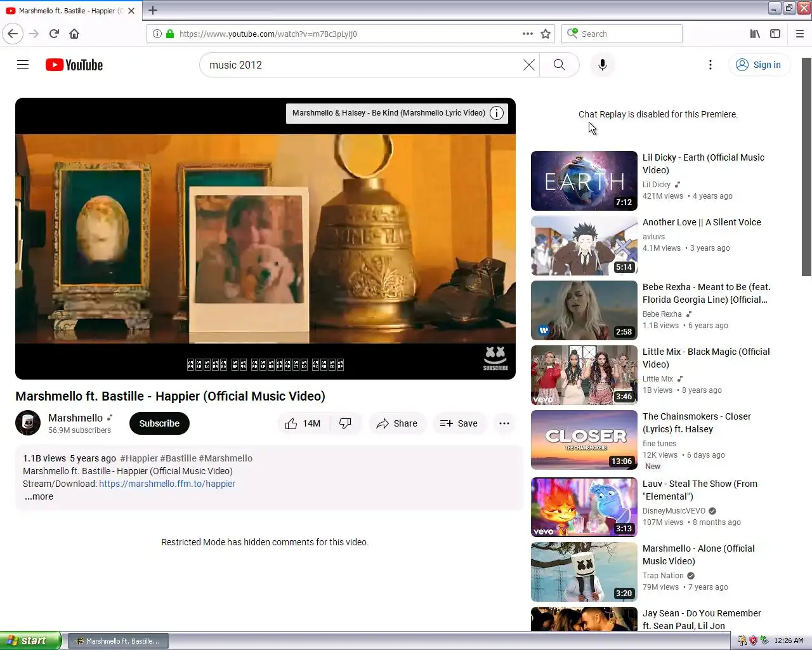Click Trap Nation channel name

[663, 576]
